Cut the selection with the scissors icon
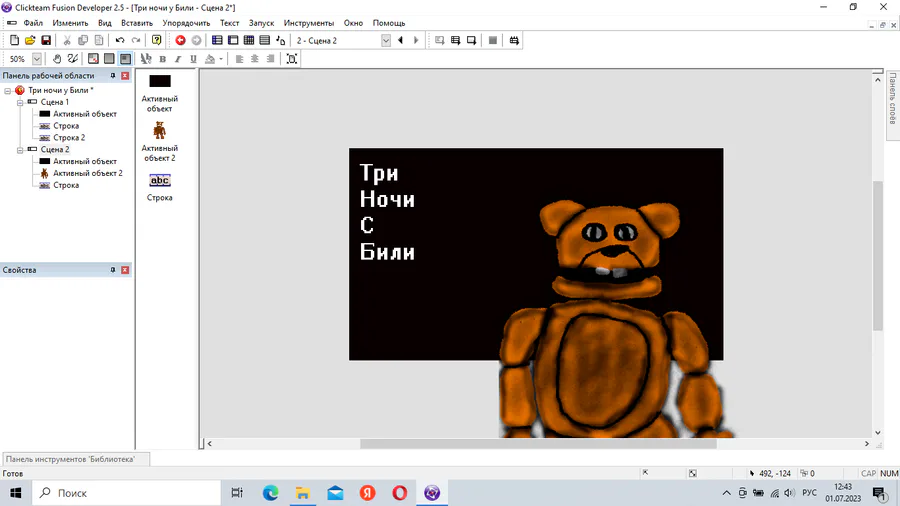Viewport: 900px width, 506px height. click(67, 40)
